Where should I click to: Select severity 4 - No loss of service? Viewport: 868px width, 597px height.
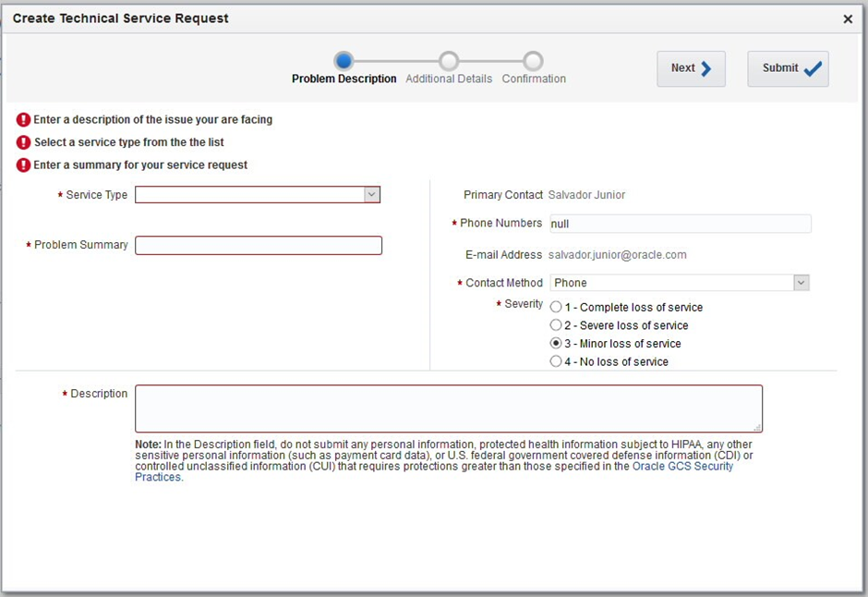(556, 361)
